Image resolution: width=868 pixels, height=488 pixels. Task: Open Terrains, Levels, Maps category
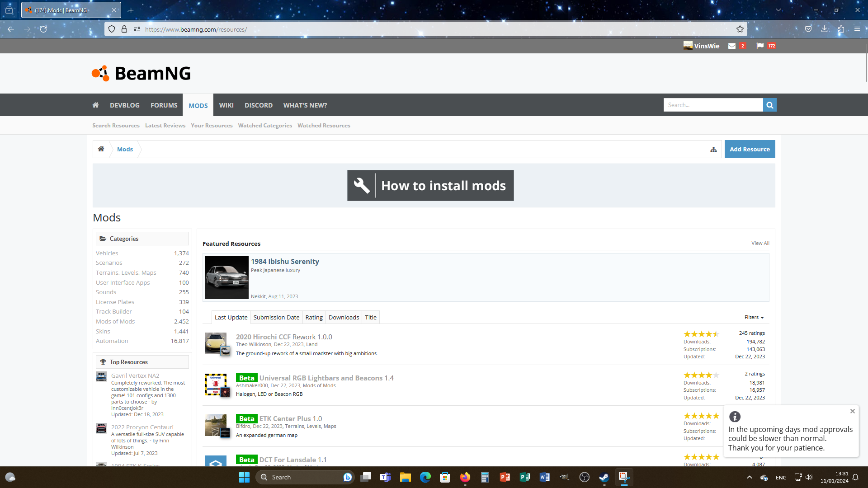pyautogui.click(x=126, y=272)
